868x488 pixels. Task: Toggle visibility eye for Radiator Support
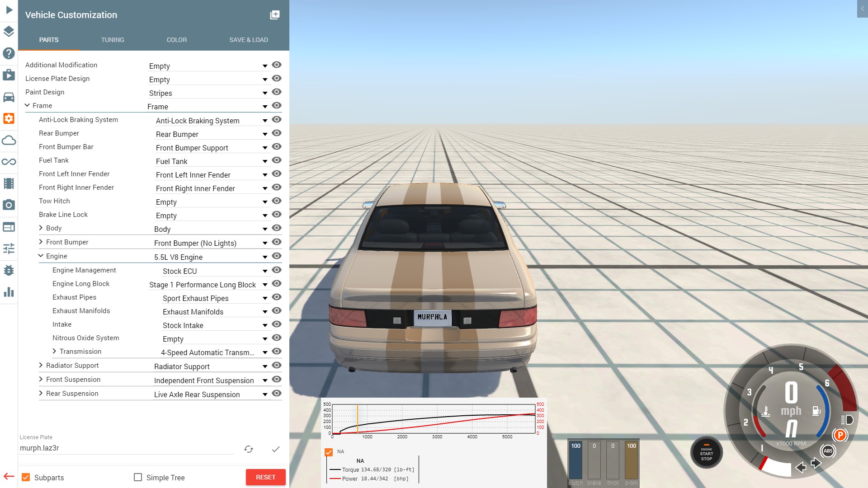277,366
